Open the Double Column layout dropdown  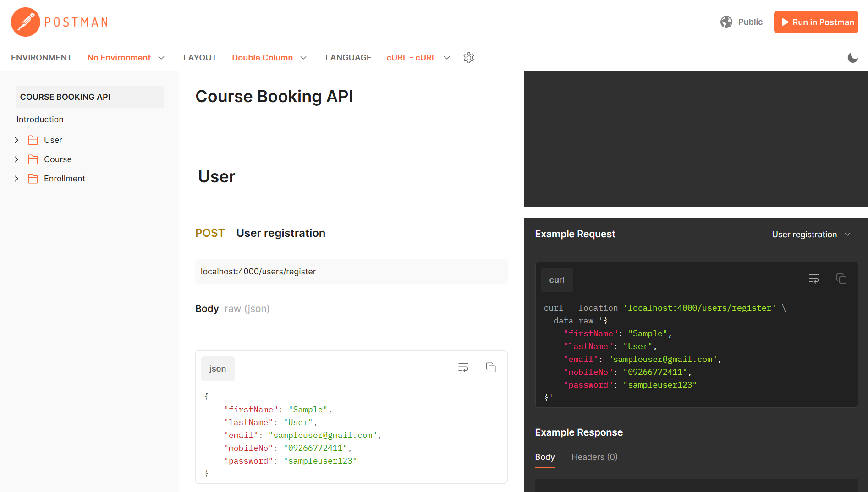click(269, 58)
